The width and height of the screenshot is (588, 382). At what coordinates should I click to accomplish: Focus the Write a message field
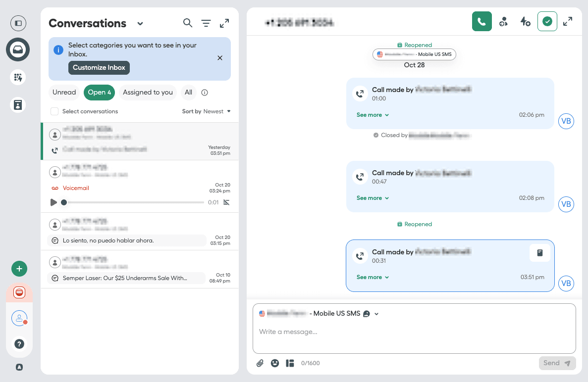[x=414, y=332]
